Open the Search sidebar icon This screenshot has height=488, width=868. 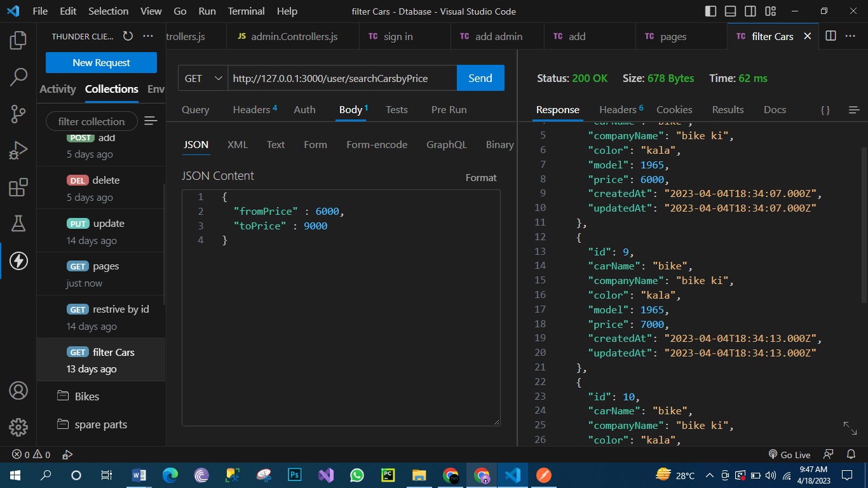[x=18, y=78]
